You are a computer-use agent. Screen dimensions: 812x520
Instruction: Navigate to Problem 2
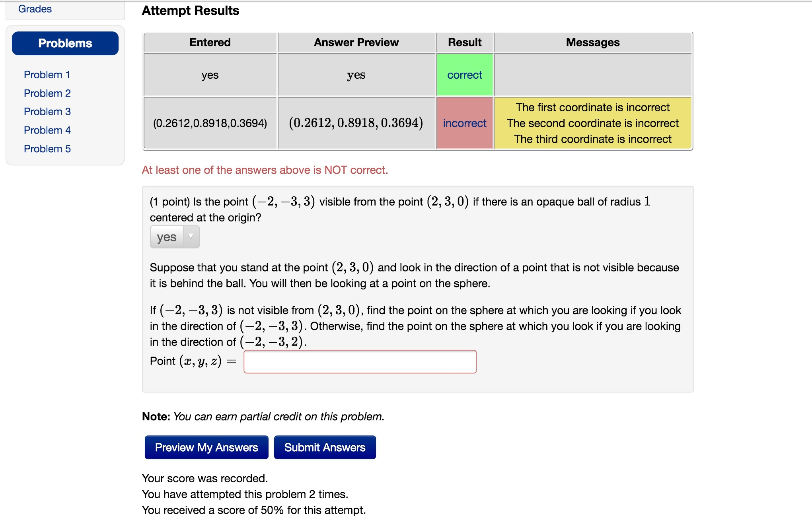(47, 93)
